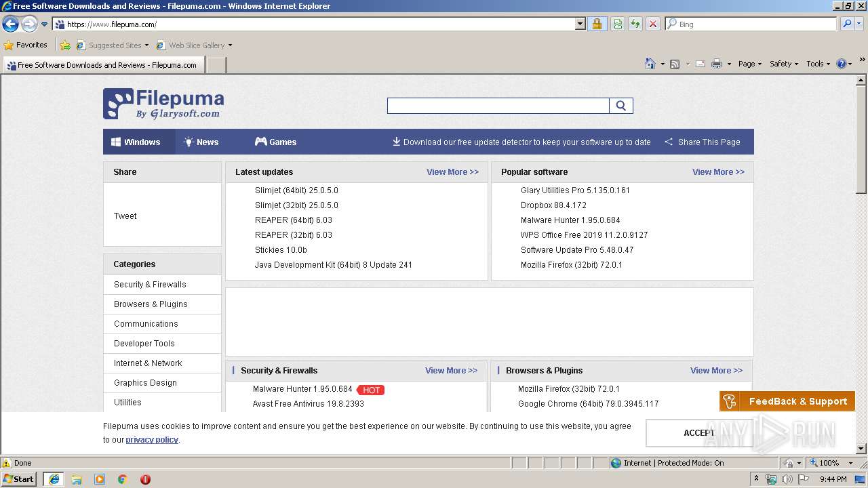868x488 pixels.
Task: Open the Tools menu
Action: [818, 64]
